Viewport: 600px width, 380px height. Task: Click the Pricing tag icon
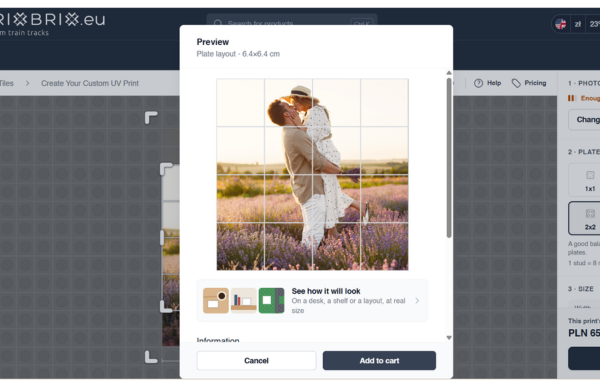click(x=516, y=83)
